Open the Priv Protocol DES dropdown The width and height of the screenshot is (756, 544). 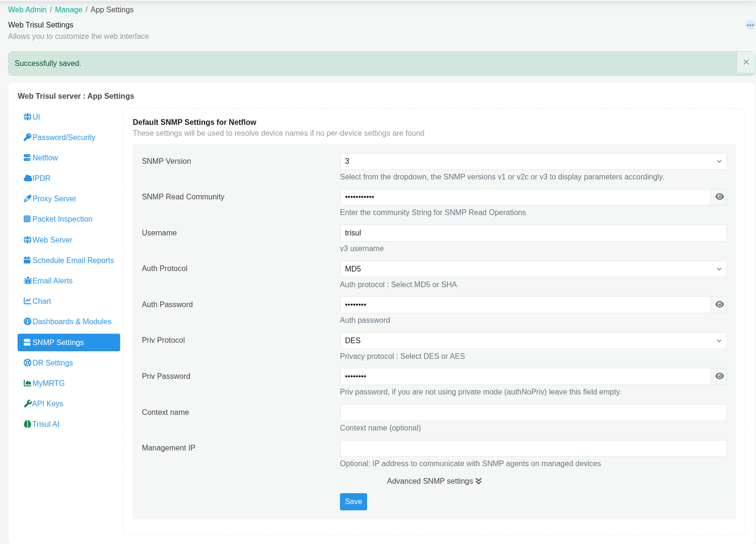(x=533, y=340)
